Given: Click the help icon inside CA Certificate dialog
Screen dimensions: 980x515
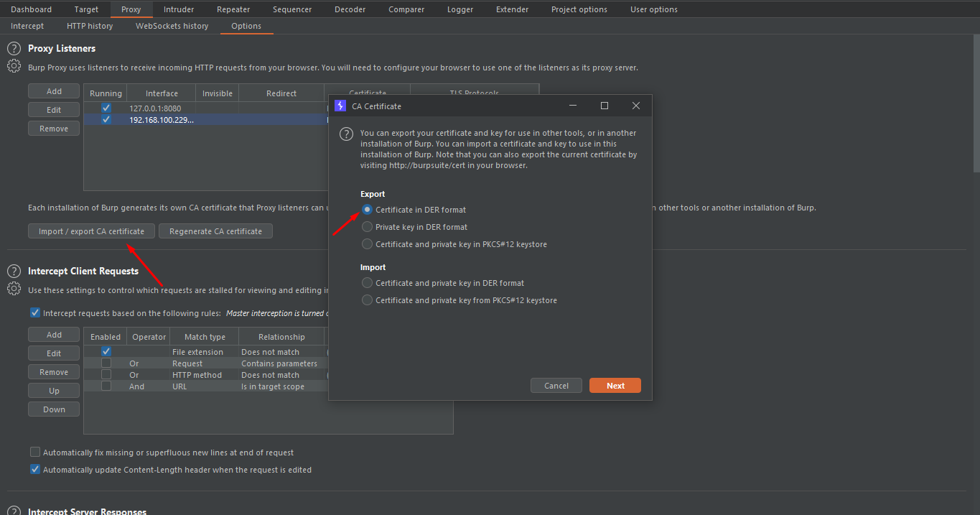Looking at the screenshot, I should click(346, 134).
